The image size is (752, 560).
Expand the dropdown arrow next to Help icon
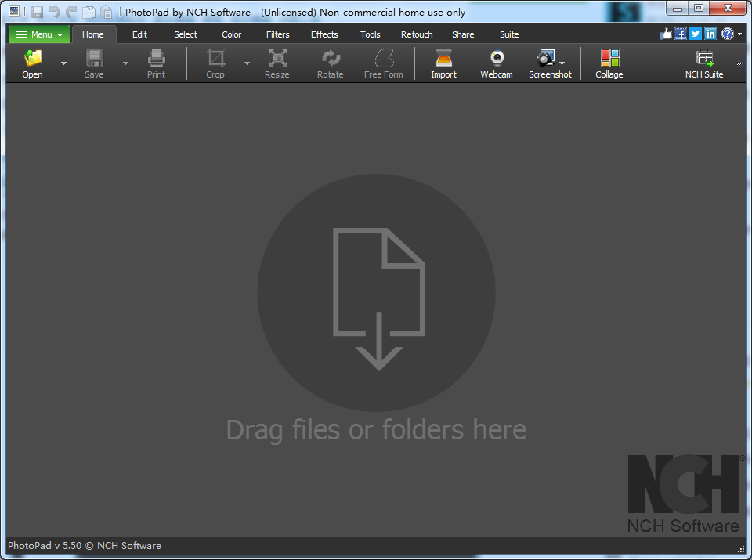(740, 34)
